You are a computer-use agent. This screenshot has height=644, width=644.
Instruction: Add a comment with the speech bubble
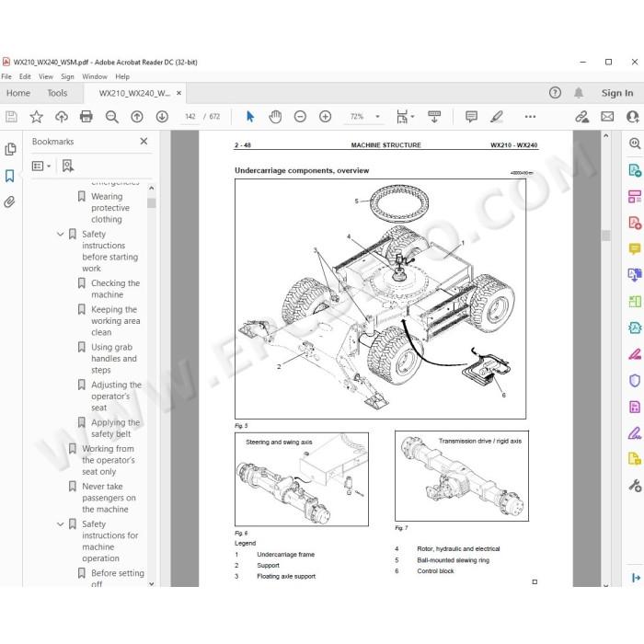coord(471,117)
